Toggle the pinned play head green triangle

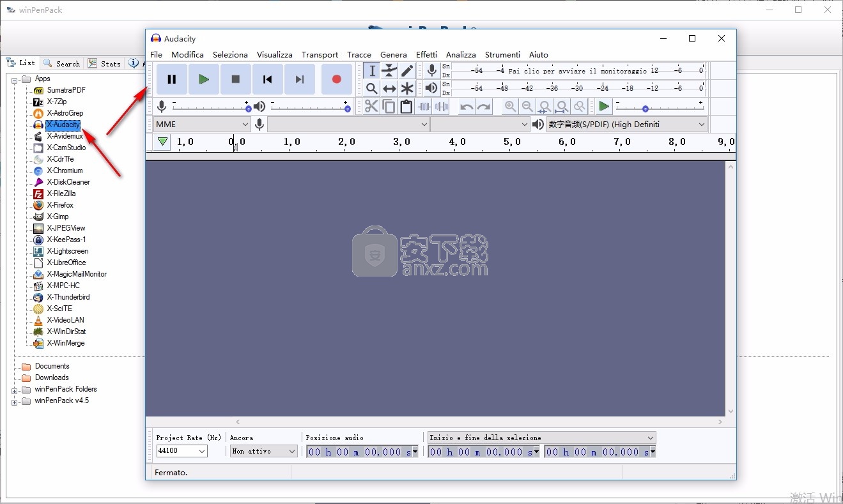(163, 141)
